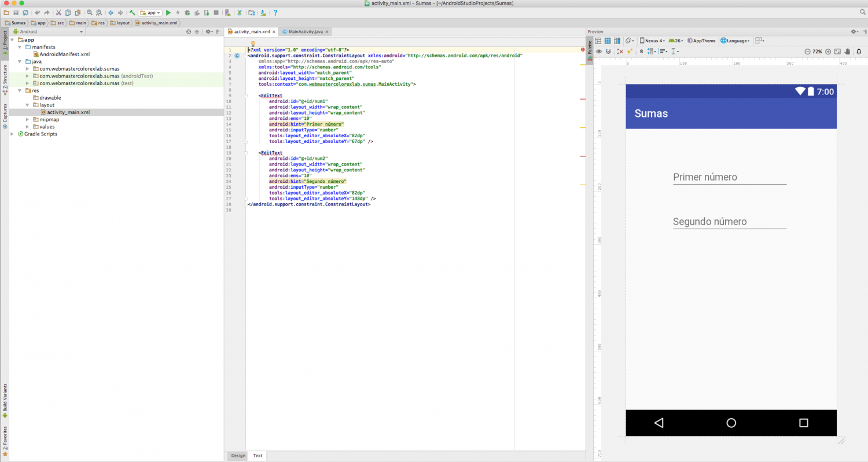Click the Forward navigation arrow
This screenshot has height=462, width=868.
[120, 12]
